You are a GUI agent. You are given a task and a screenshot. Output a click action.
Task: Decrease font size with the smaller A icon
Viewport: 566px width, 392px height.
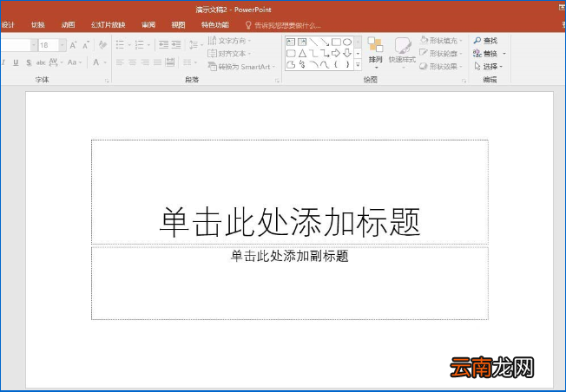coord(86,45)
